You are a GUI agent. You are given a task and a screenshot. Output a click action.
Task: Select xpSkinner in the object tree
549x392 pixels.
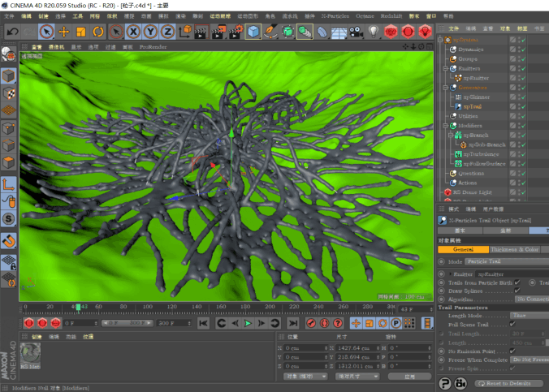476,97
